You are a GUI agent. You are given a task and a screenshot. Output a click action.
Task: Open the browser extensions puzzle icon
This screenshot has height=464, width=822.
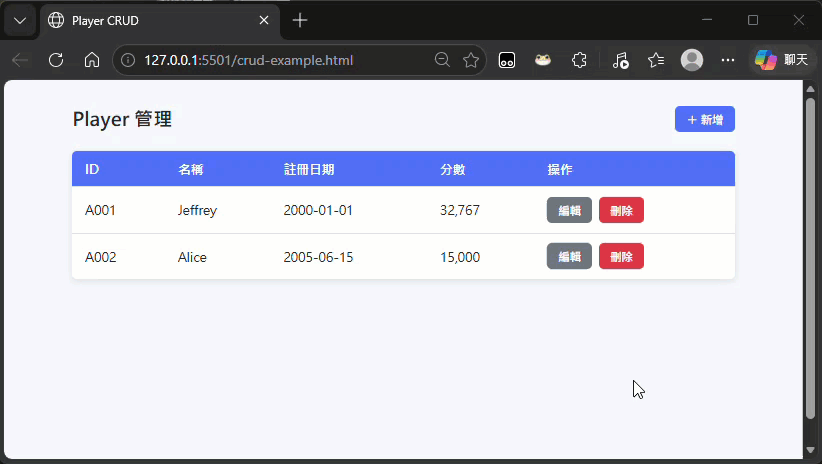pos(578,60)
